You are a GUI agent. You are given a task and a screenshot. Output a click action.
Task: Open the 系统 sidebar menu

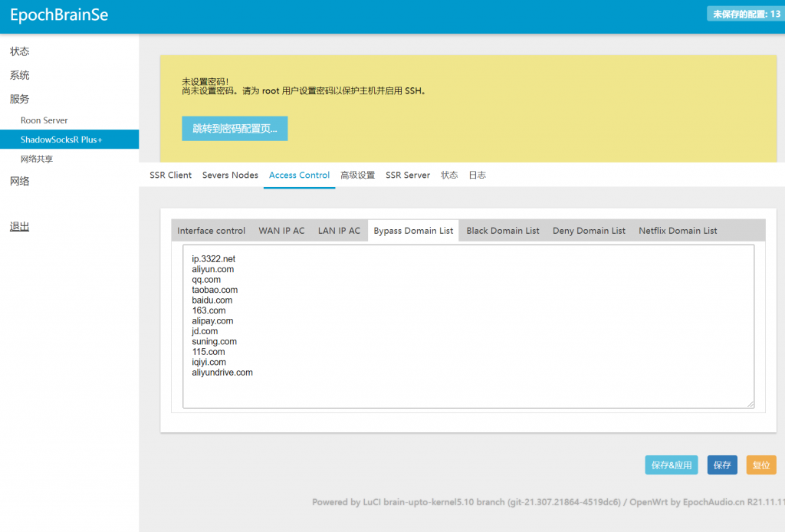19,75
